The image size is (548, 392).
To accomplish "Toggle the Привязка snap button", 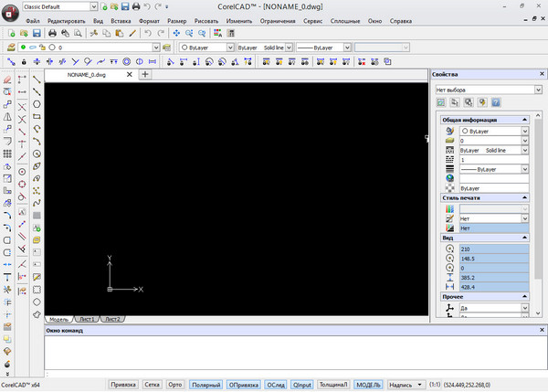I will [x=122, y=385].
